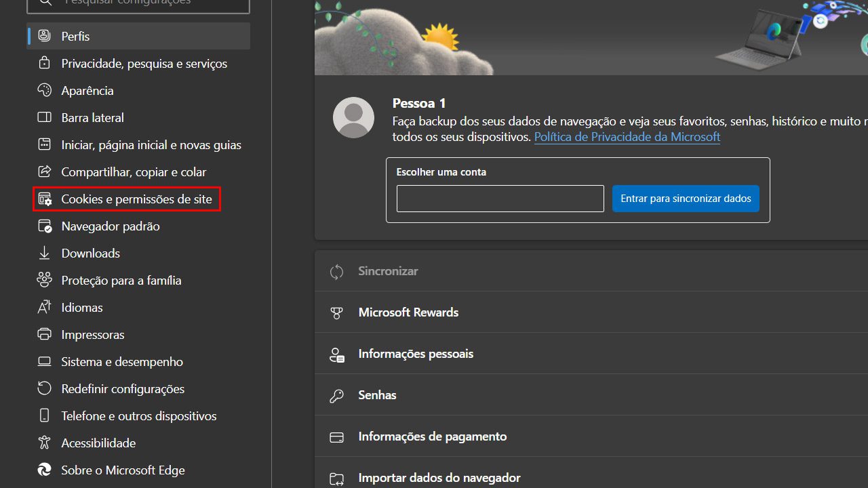Click the Sistema e desempenho laptop icon

pos(44,361)
